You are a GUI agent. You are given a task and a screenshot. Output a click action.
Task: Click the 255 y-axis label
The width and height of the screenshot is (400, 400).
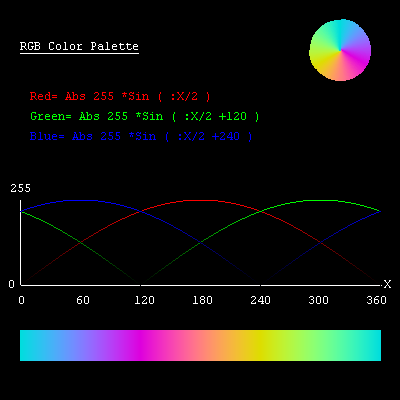coord(20,188)
